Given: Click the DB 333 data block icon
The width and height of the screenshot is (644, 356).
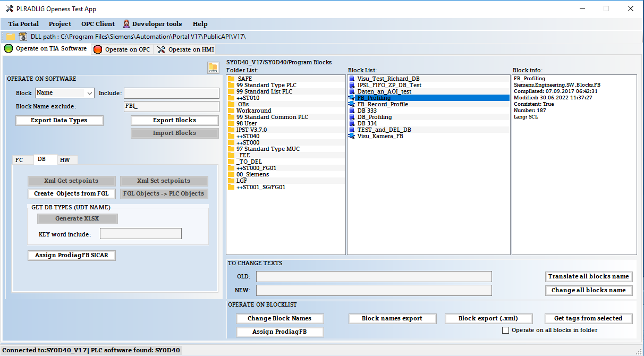Looking at the screenshot, I should [352, 111].
